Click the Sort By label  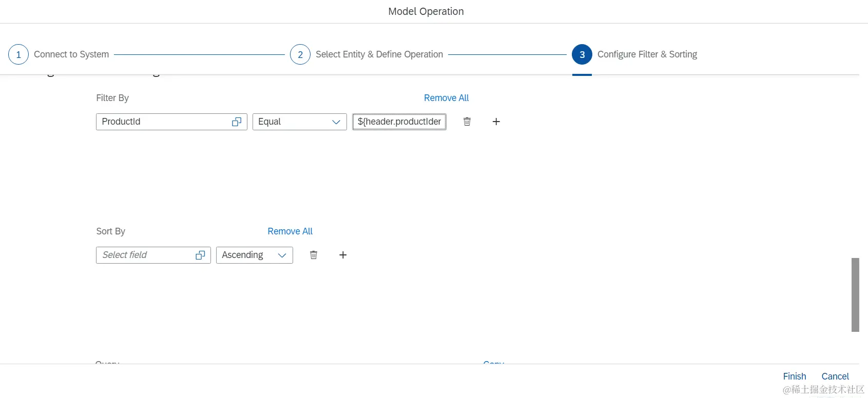coord(111,231)
